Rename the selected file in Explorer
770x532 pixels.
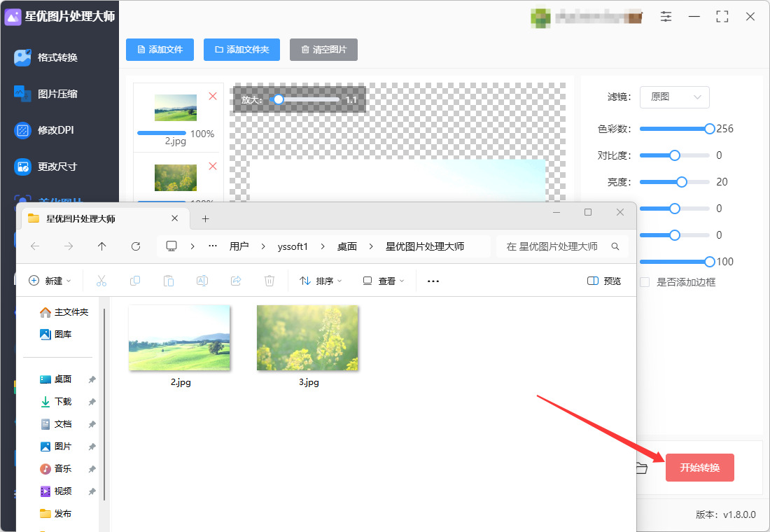click(x=202, y=281)
